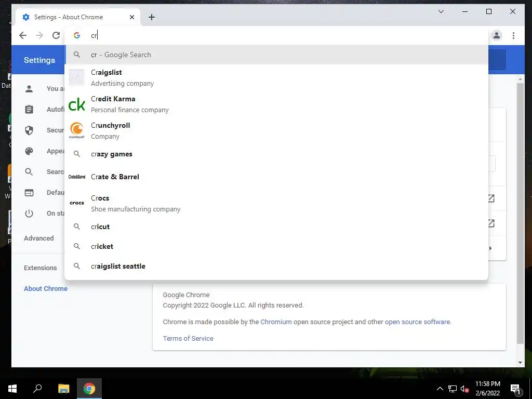Select About Chrome in the sidebar
Screen dimensions: 532x399
coord(46,288)
